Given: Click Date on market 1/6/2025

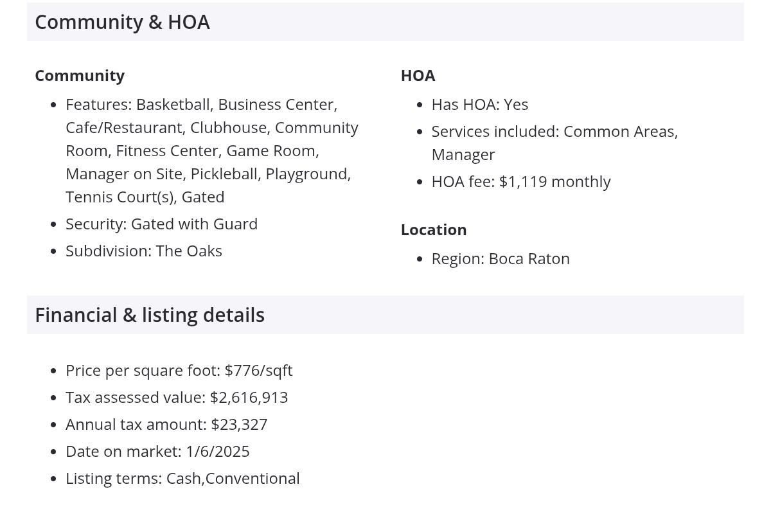Looking at the screenshot, I should (157, 451).
